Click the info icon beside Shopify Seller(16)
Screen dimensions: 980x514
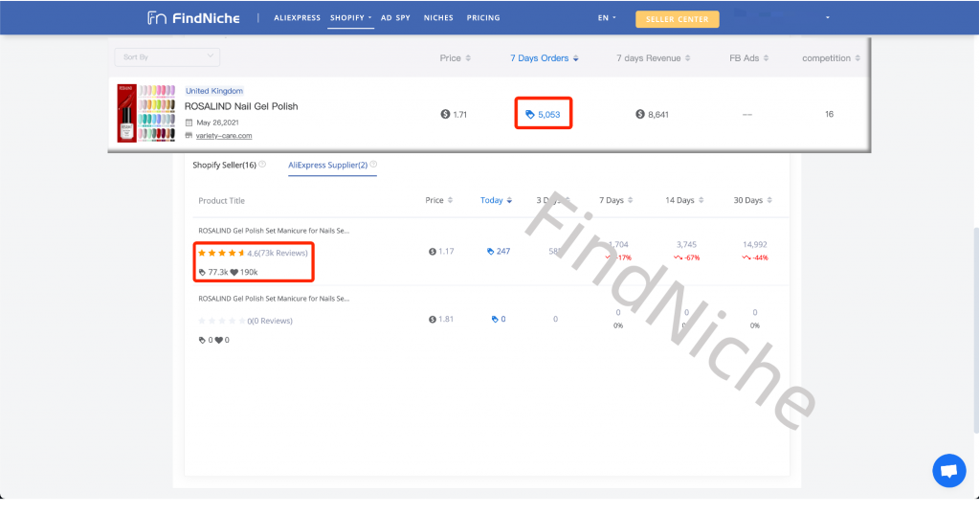click(x=262, y=165)
